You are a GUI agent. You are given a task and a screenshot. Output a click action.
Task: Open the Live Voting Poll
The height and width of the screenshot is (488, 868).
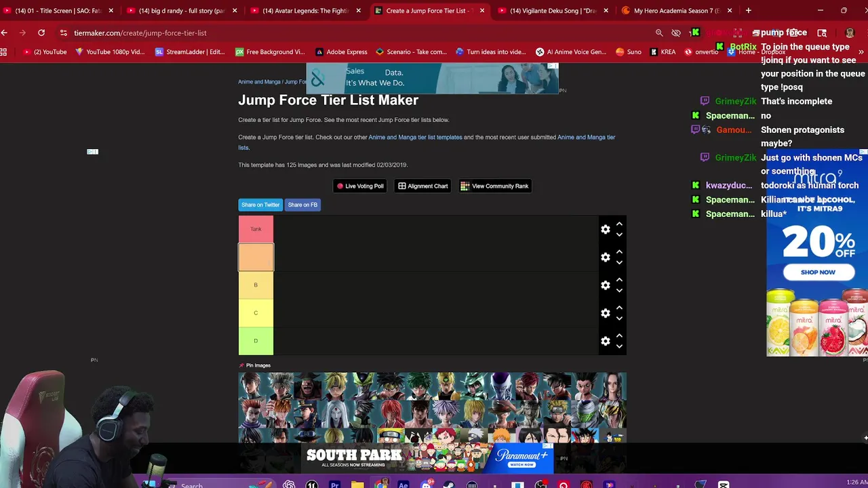[360, 186]
